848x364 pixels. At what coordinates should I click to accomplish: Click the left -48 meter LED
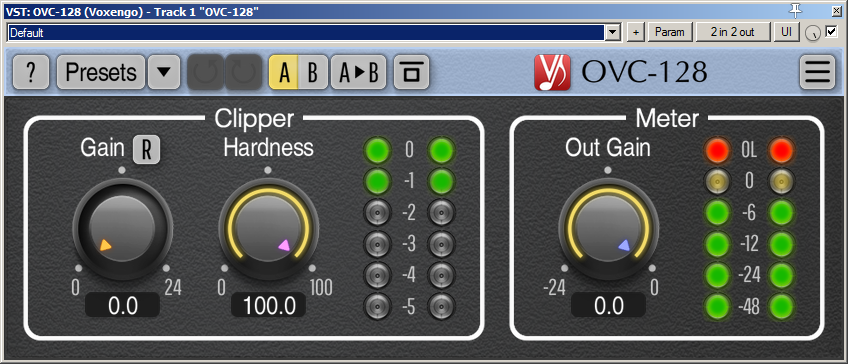coord(717,307)
